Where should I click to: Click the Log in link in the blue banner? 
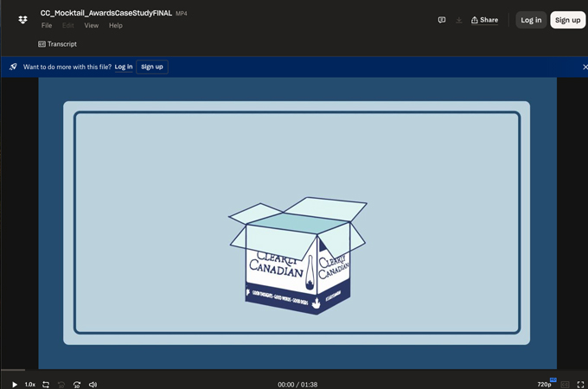point(124,67)
